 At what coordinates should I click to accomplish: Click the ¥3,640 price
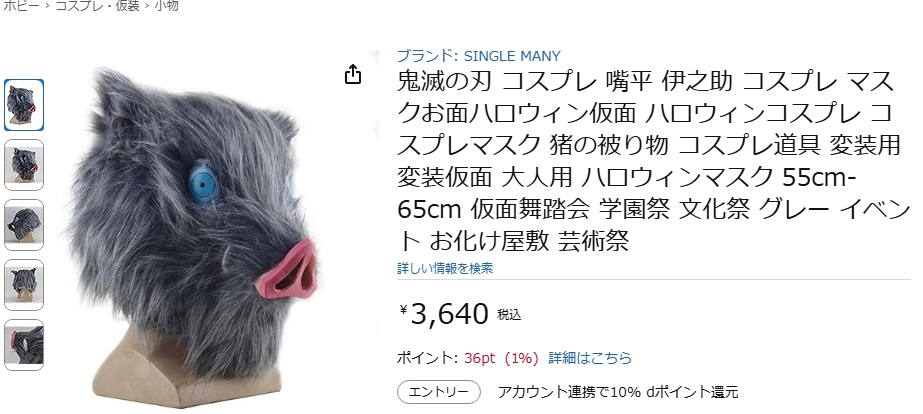[x=444, y=314]
